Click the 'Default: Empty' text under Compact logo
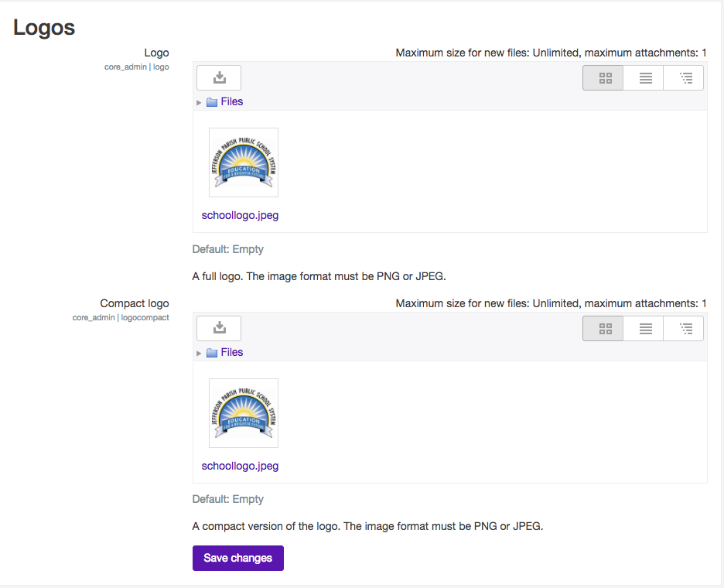The height and width of the screenshot is (588, 724). pos(227,499)
